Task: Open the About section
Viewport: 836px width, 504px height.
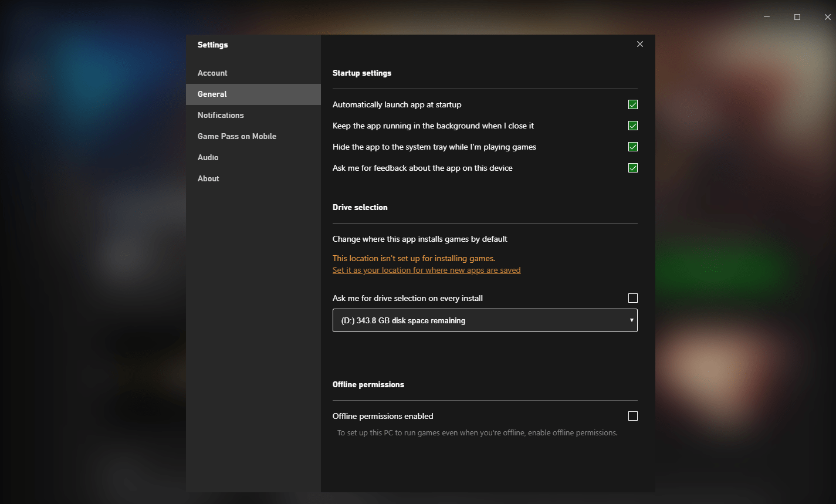Action: 208,178
